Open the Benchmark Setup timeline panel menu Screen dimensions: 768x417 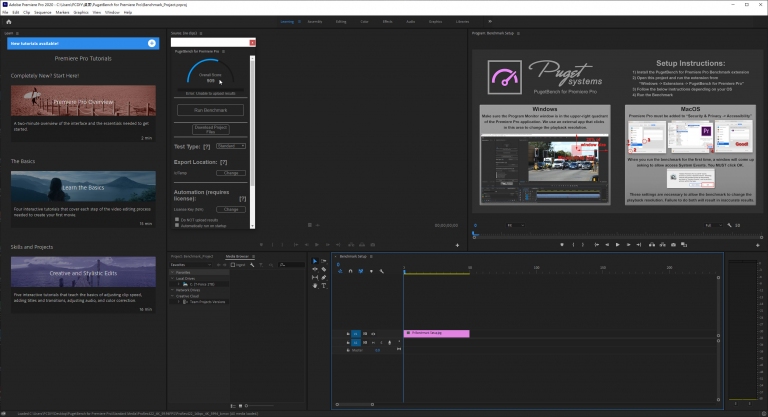pyautogui.click(x=371, y=256)
